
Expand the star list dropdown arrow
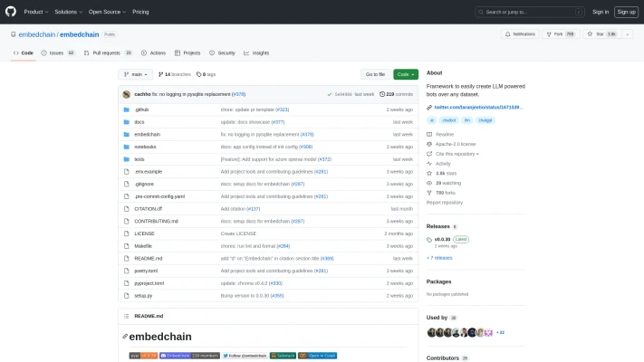coord(627,34)
